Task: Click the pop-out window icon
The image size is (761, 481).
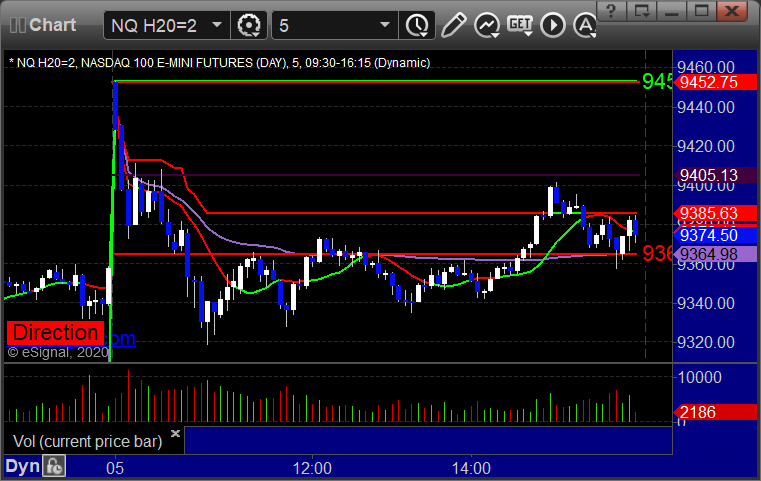Action: 642,11
